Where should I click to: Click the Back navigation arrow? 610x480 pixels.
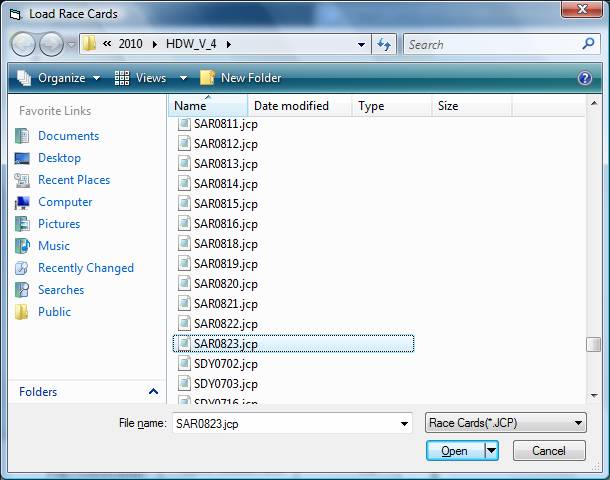[x=24, y=44]
